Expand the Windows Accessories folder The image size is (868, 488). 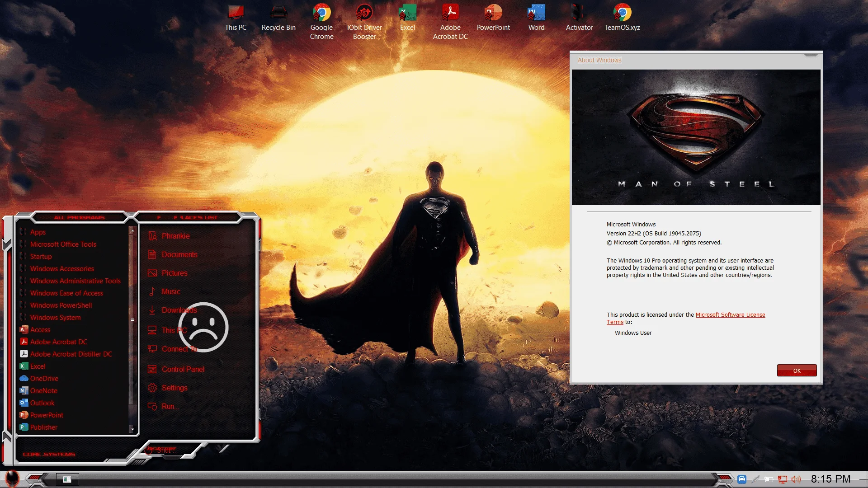pyautogui.click(x=57, y=269)
